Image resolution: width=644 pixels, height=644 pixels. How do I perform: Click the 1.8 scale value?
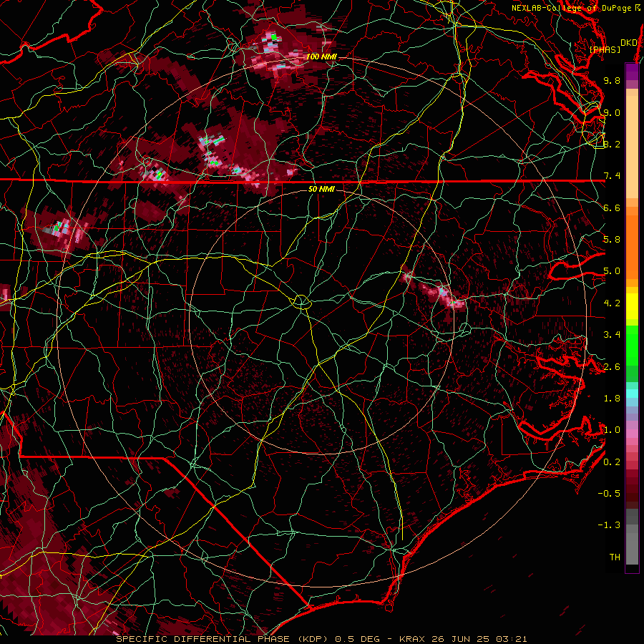pyautogui.click(x=612, y=399)
